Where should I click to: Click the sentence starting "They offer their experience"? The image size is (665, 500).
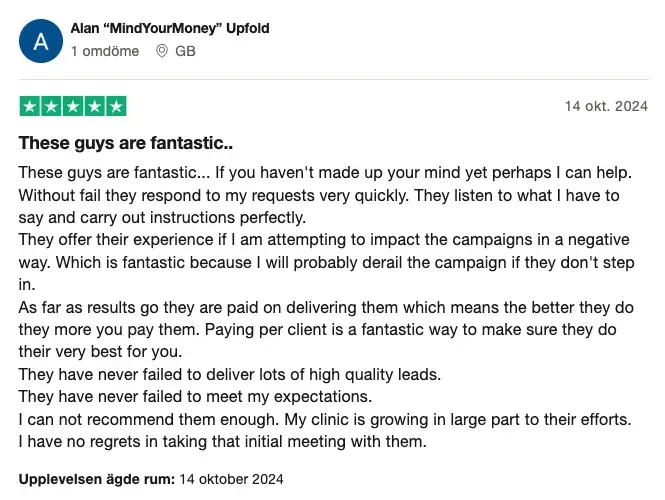click(200, 240)
